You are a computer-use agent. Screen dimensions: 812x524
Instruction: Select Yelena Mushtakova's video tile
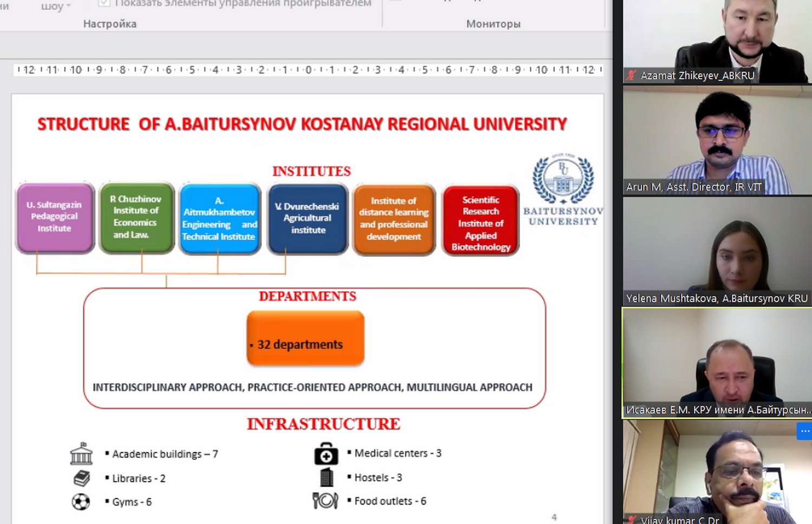point(717,252)
